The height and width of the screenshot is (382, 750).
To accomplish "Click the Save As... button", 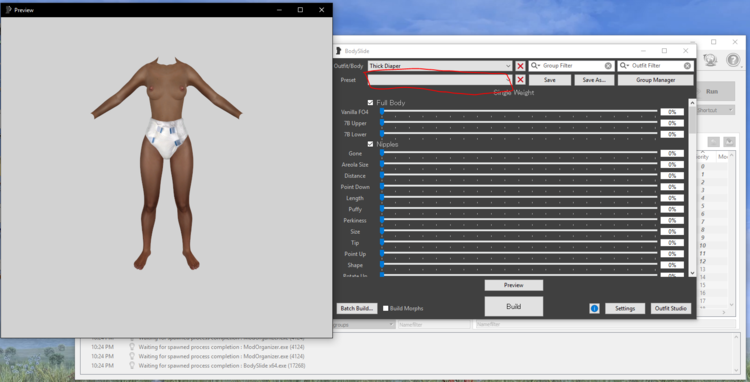I will pyautogui.click(x=594, y=80).
